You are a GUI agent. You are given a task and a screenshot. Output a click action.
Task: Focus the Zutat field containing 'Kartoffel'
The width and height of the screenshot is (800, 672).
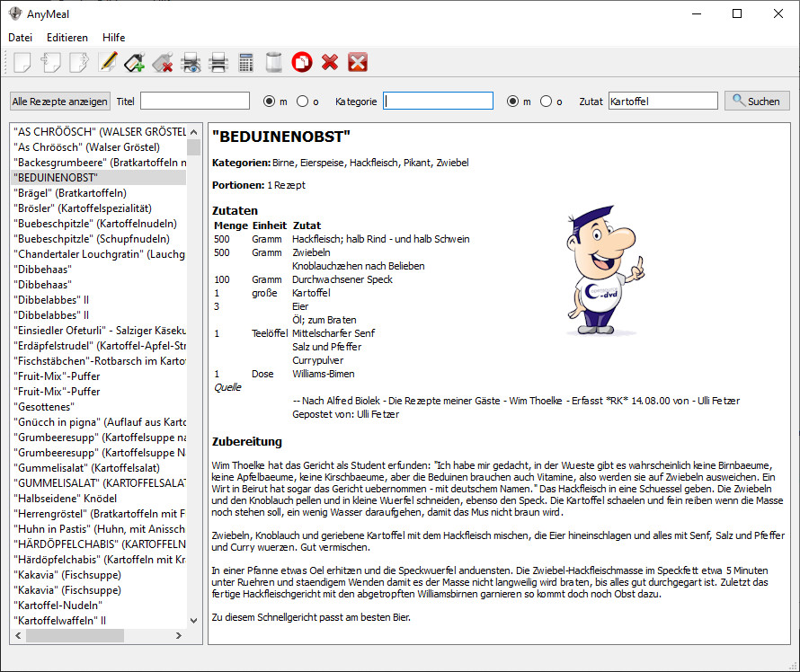pyautogui.click(x=662, y=102)
